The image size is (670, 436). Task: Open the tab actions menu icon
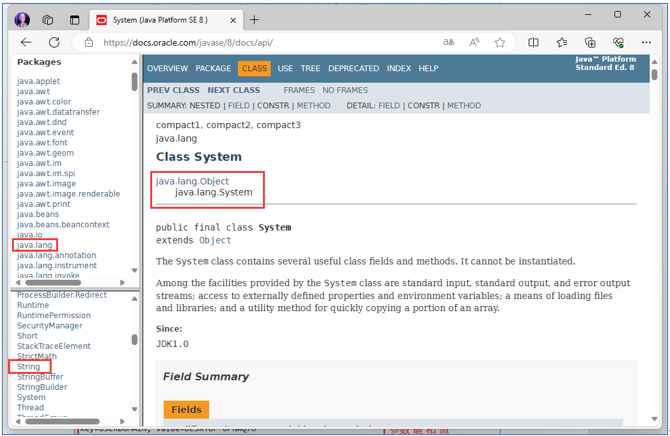pyautogui.click(x=75, y=20)
